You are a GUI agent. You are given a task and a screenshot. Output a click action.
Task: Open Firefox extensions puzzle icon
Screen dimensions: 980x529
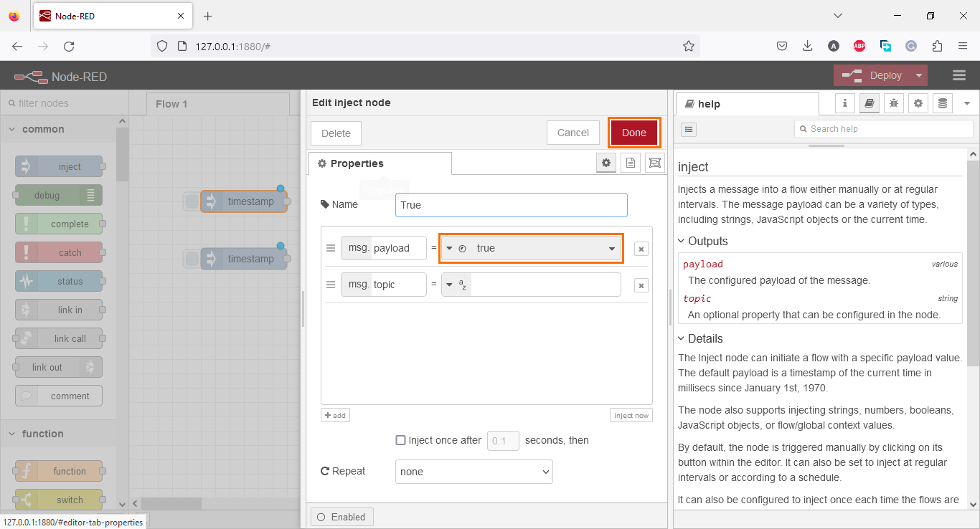[x=937, y=46]
